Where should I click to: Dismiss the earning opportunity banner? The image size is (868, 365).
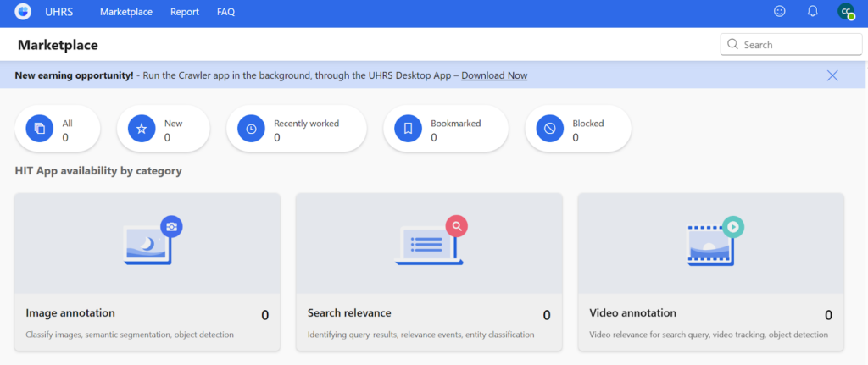[832, 75]
